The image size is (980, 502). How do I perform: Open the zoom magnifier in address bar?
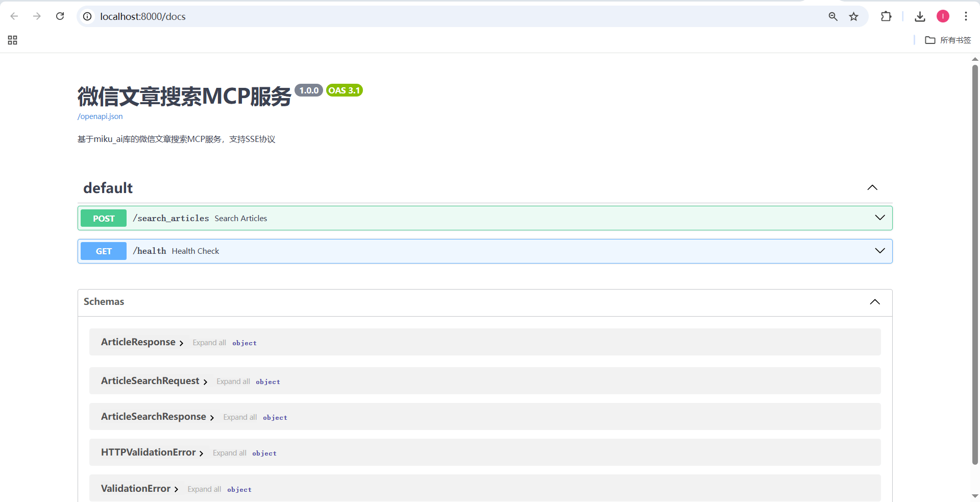pos(833,16)
